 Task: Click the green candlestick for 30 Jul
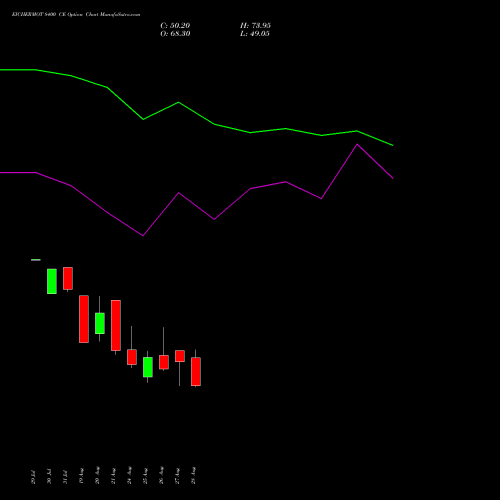coord(52,281)
